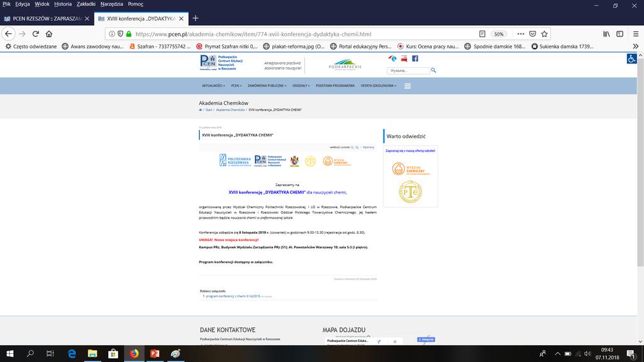This screenshot has height=362, width=644.
Task: Expand ZAMÓWIENIA PUBLICZNE dropdown
Action: (267, 85)
